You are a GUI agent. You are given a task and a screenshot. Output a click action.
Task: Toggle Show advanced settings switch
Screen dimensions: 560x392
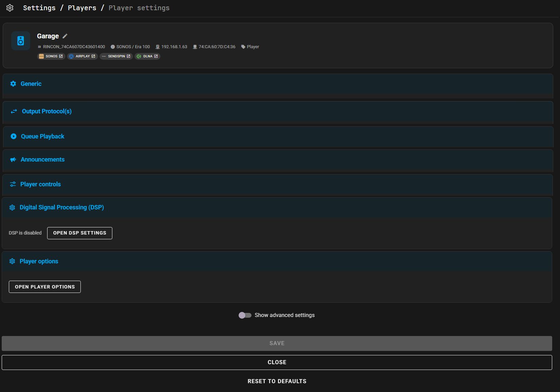245,315
